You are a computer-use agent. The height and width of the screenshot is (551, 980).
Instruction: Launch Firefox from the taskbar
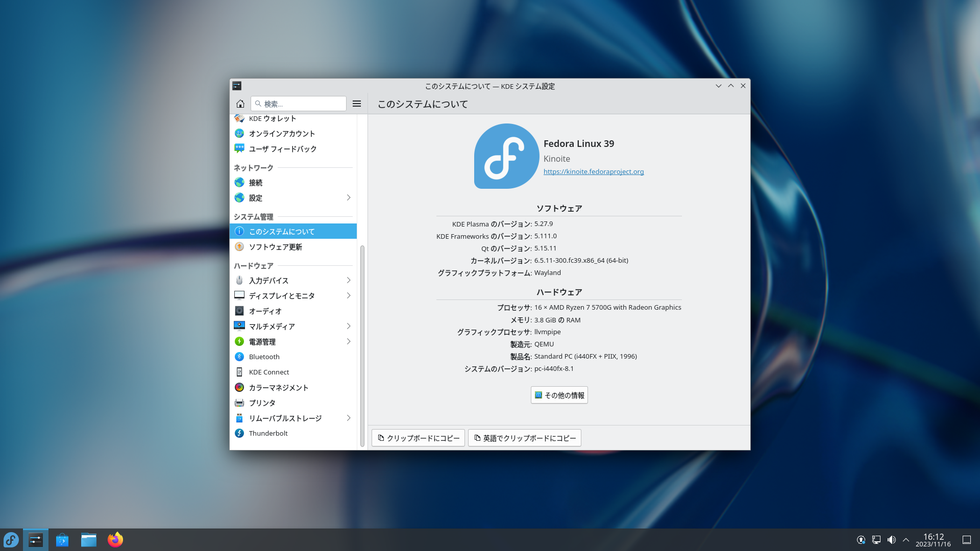click(x=115, y=540)
